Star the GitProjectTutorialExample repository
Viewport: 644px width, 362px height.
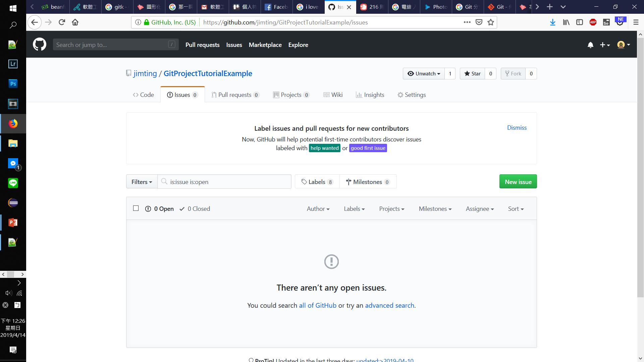472,74
